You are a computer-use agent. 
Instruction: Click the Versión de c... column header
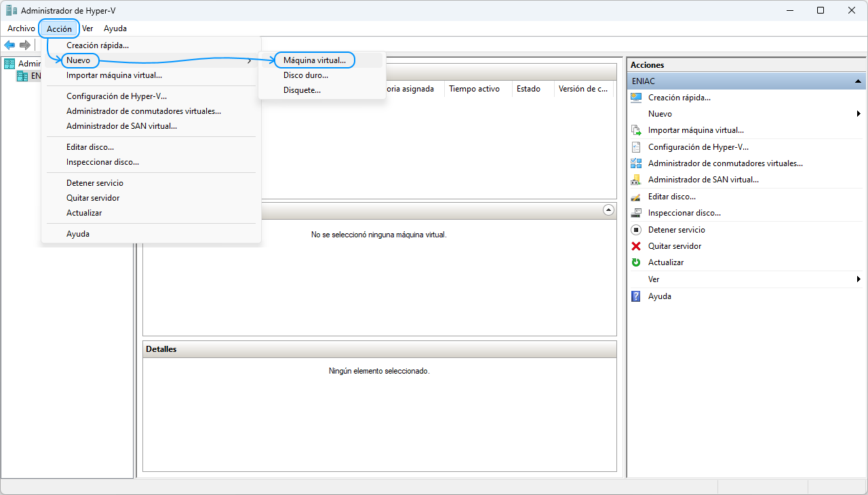click(x=584, y=89)
